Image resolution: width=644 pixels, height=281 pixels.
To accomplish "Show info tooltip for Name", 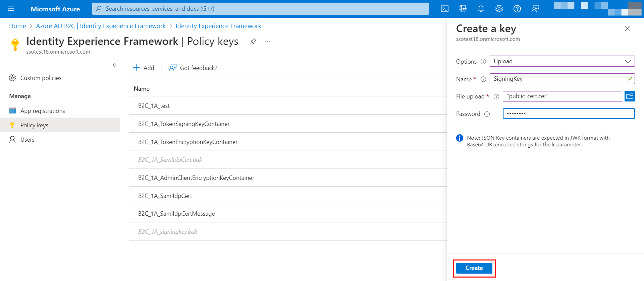I will tap(483, 79).
